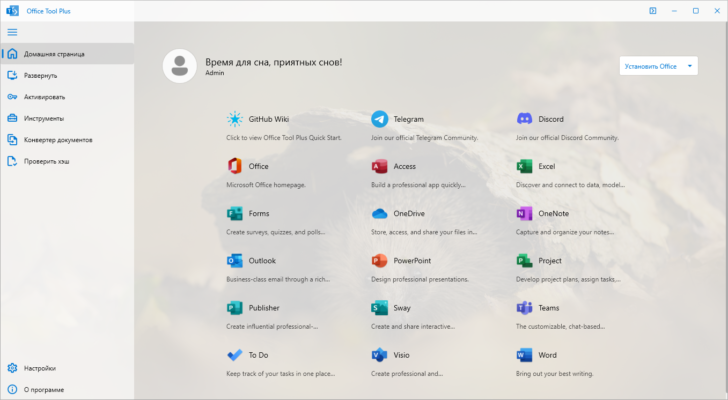The width and height of the screenshot is (728, 400).
Task: Click 'Create influential professional-...' text
Action: [x=272, y=327]
